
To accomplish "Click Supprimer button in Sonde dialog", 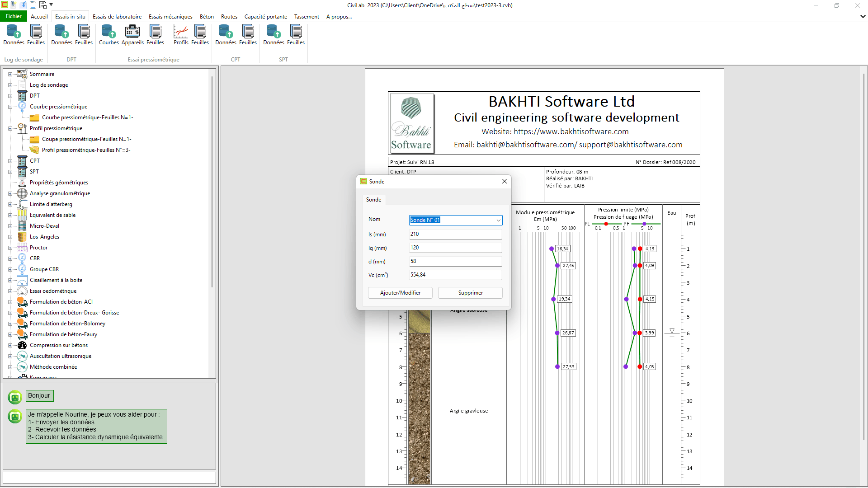I will coord(470,293).
